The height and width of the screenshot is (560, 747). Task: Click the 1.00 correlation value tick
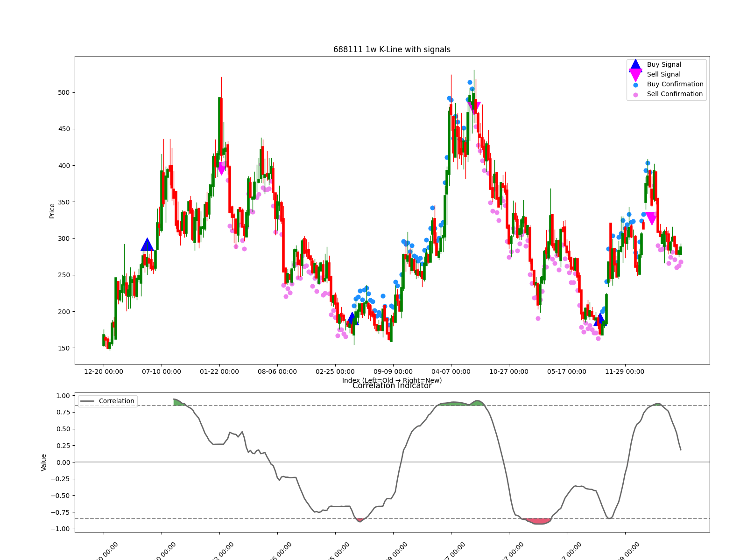[63, 396]
